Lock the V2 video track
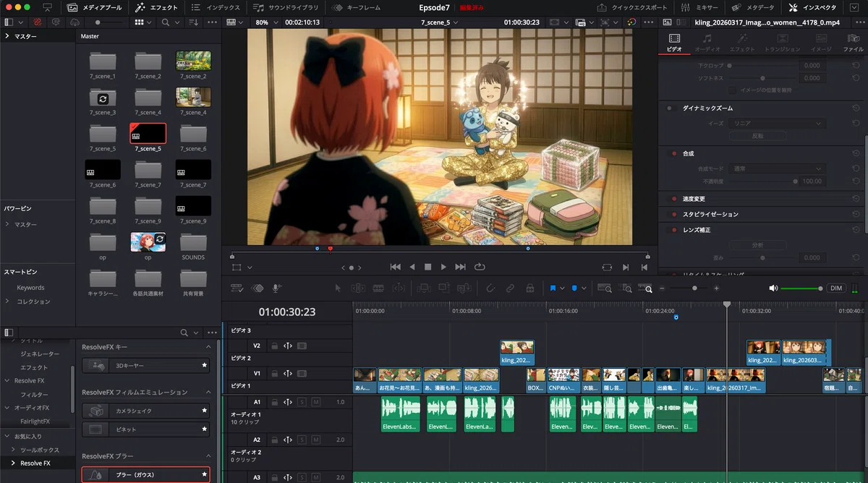This screenshot has height=483, width=868. [274, 346]
